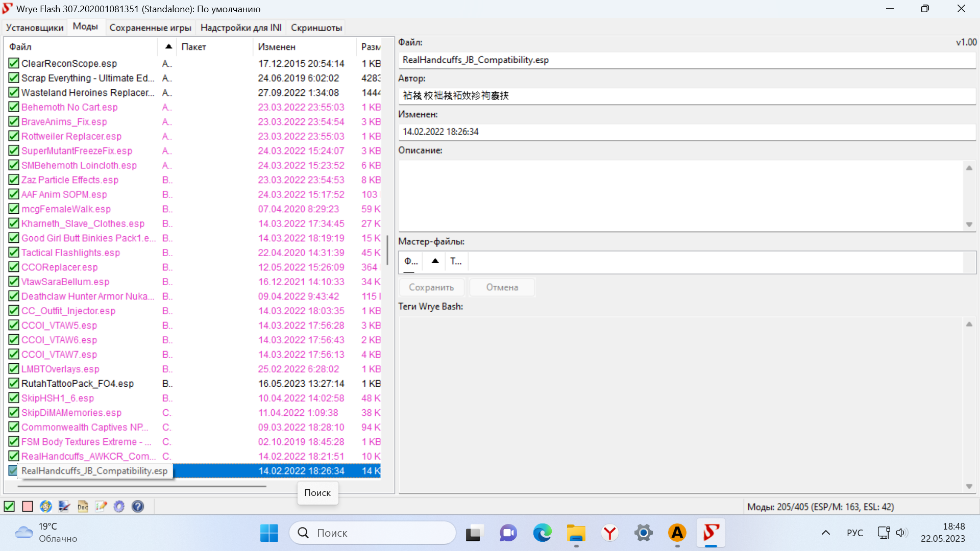This screenshot has width=980, height=551.
Task: Switch to Сохраненные игры tab
Action: [150, 28]
